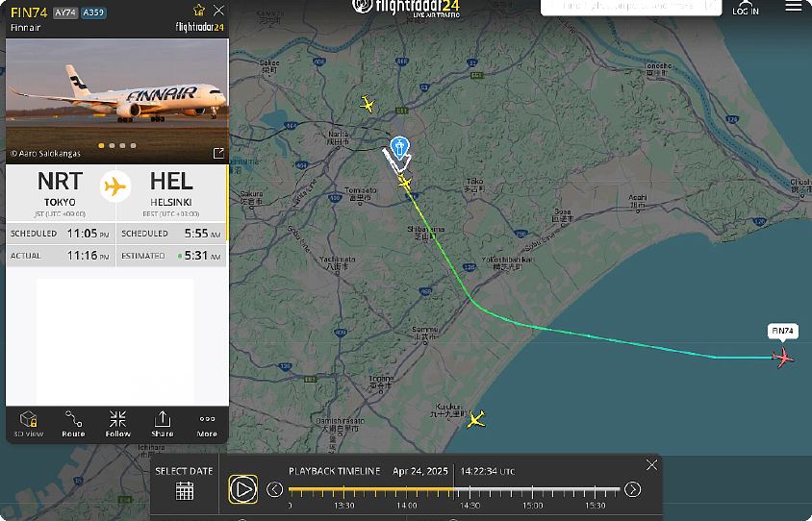This screenshot has height=521, width=812.
Task: Click the search field at top
Action: (631, 8)
